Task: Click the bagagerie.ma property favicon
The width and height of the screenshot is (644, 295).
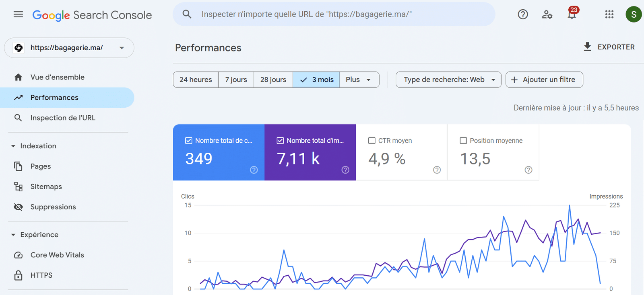Action: (x=19, y=48)
